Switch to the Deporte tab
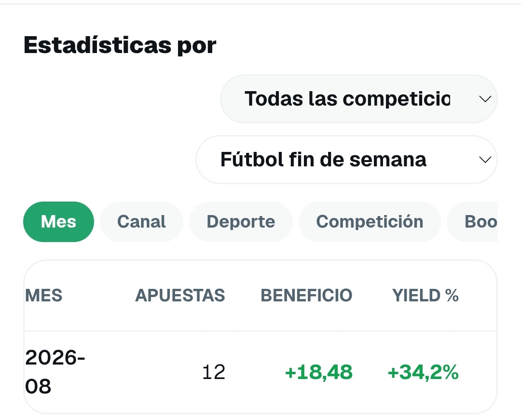 pyautogui.click(x=241, y=222)
